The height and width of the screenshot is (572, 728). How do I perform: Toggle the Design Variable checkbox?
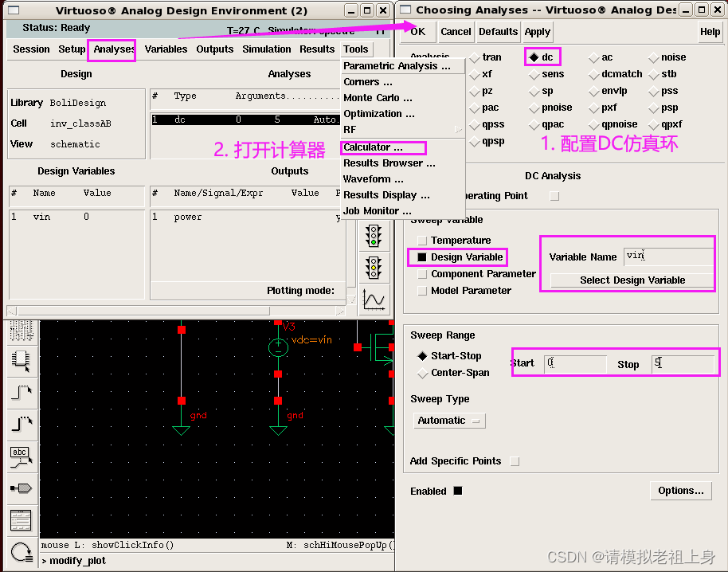pyautogui.click(x=422, y=257)
